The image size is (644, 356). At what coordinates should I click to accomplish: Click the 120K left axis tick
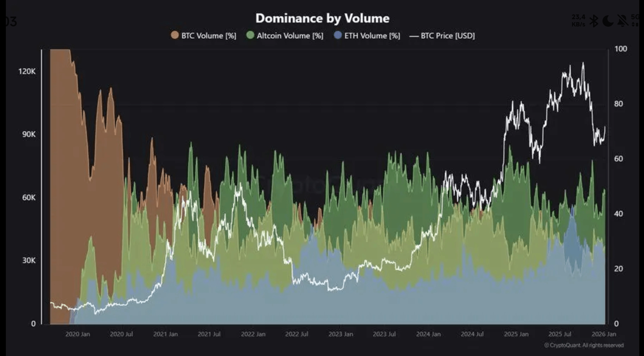click(27, 71)
